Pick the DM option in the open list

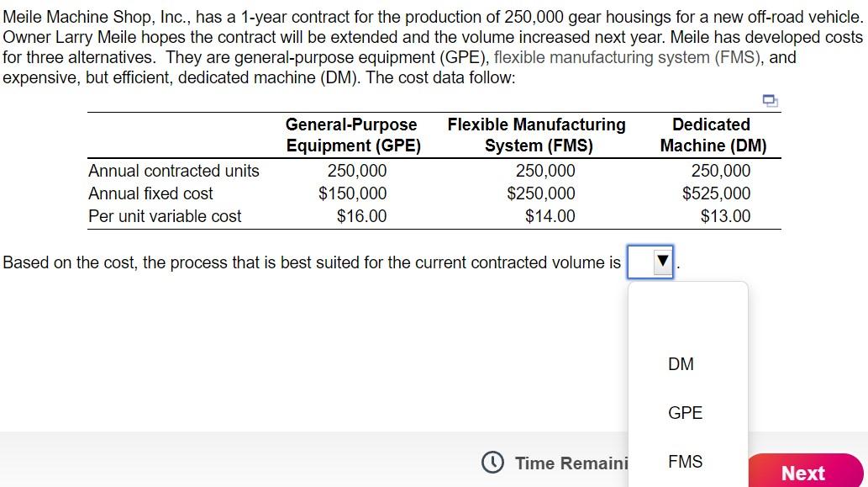tap(681, 364)
